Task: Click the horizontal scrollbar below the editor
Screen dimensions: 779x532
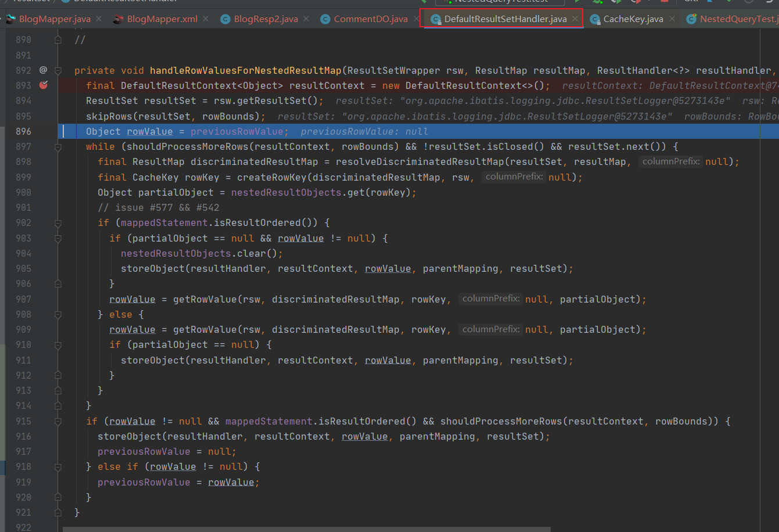Action: point(306,529)
